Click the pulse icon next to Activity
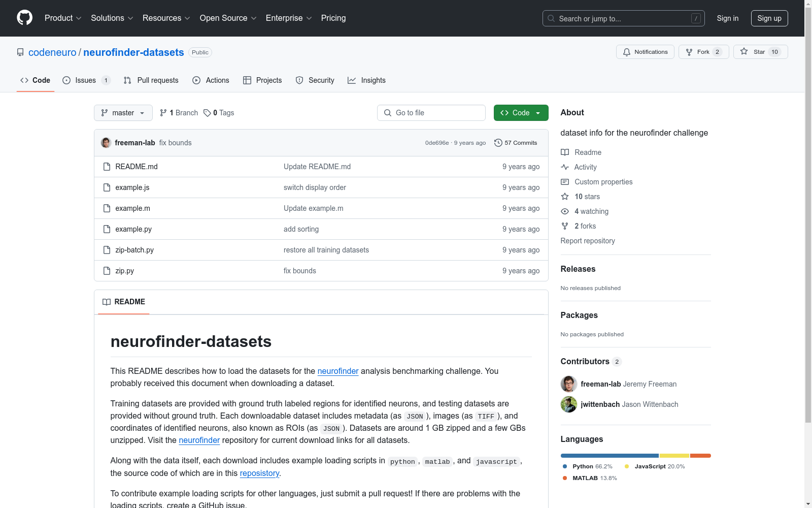The height and width of the screenshot is (508, 812). [565, 167]
